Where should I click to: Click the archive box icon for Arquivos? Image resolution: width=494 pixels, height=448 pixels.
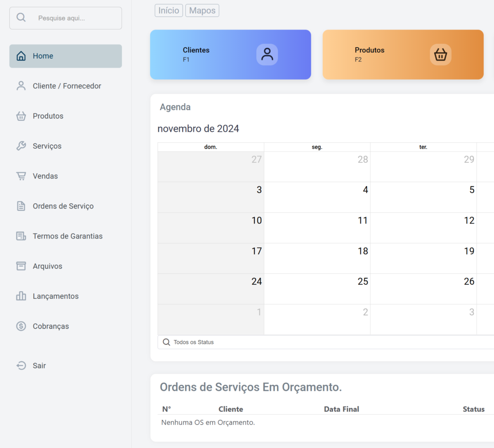21,266
